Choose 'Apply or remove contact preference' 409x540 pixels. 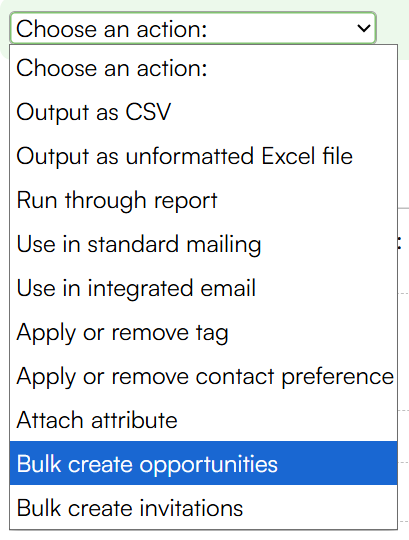(x=203, y=376)
